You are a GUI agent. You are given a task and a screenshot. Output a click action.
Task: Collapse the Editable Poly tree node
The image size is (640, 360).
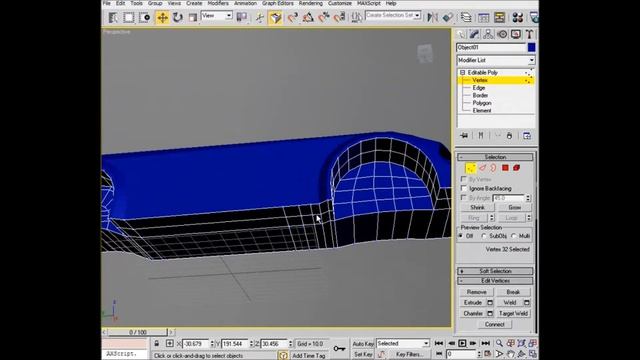click(462, 72)
